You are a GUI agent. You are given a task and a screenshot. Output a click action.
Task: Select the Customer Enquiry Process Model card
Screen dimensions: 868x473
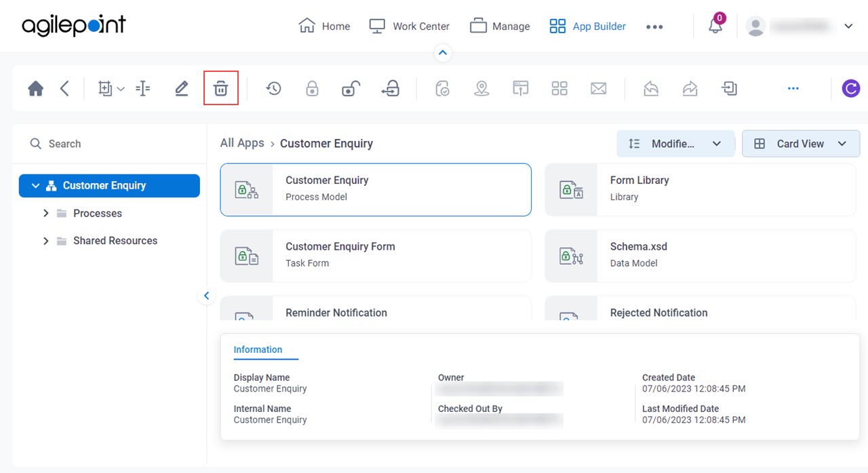click(376, 189)
